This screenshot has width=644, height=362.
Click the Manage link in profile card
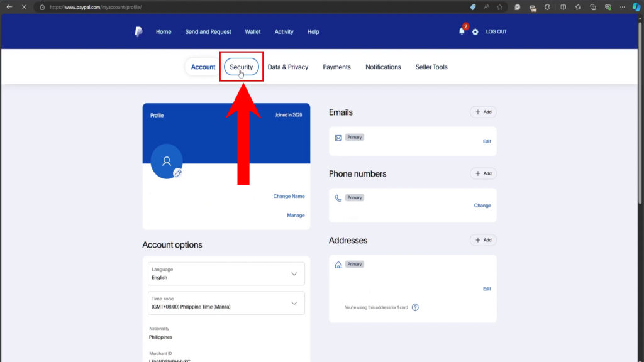pyautogui.click(x=296, y=215)
